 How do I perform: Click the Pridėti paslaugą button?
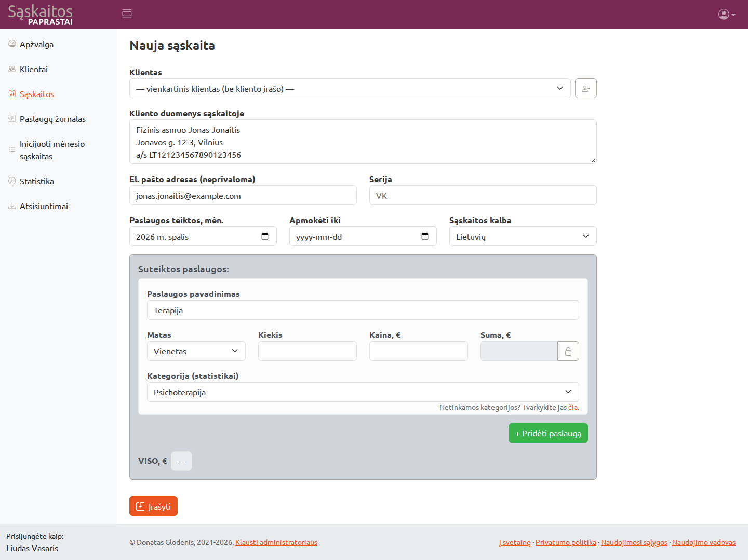pyautogui.click(x=548, y=433)
